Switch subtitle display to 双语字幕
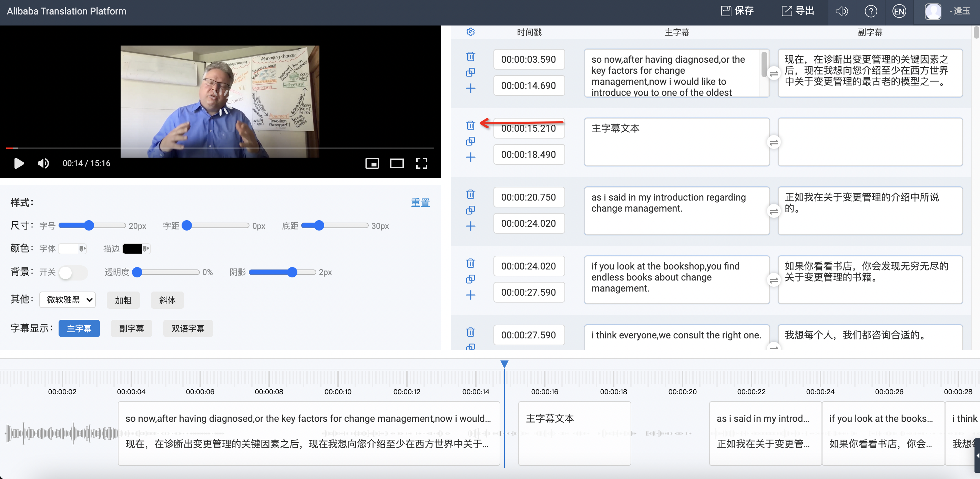 [x=188, y=328]
